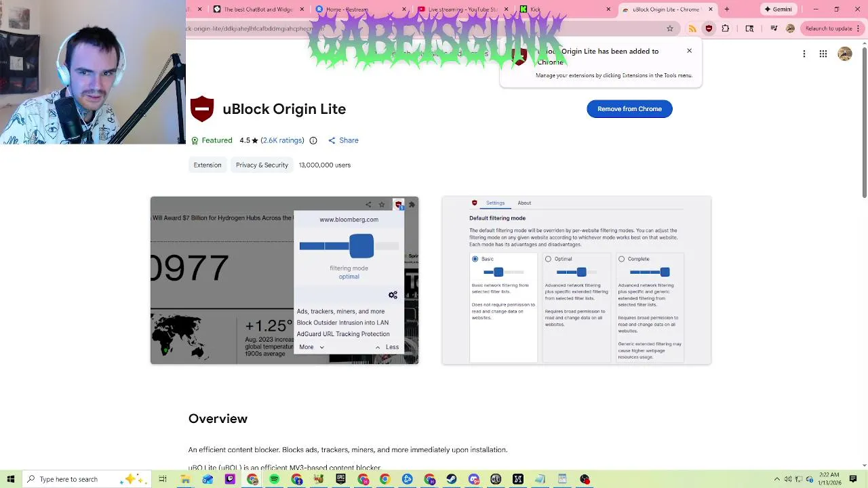Bookmark this page with the star icon
The image size is (868, 488).
pyautogui.click(x=670, y=28)
